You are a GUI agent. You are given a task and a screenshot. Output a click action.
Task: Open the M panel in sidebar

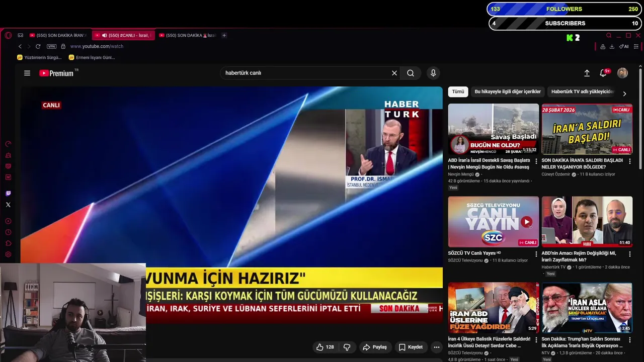point(8,177)
